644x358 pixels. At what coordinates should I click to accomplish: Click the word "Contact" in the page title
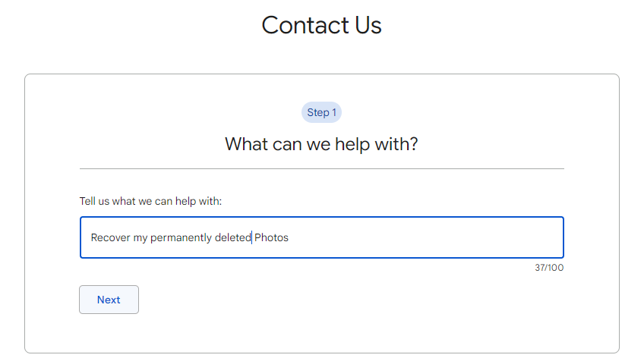pos(297,25)
